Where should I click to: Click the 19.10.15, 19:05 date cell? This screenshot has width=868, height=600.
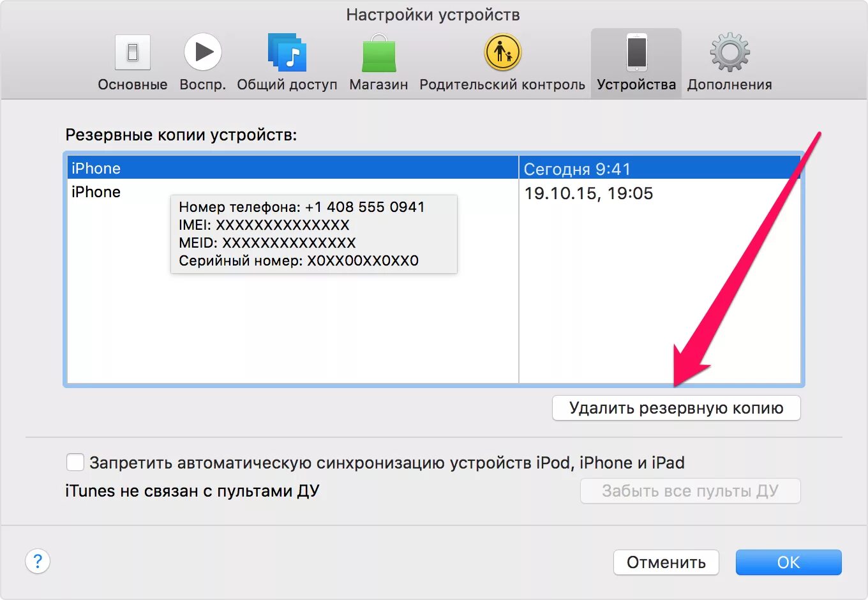point(588,193)
